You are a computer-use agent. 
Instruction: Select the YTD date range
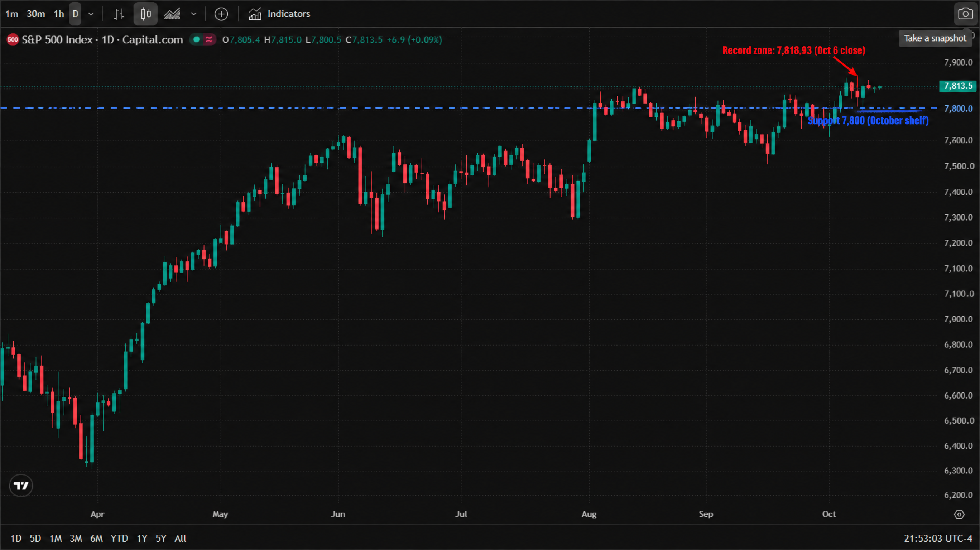tap(119, 539)
